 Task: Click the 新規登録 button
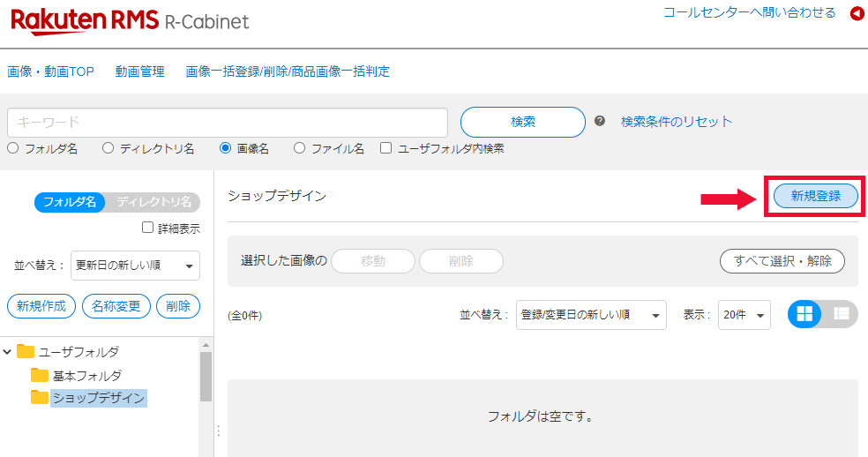(815, 196)
